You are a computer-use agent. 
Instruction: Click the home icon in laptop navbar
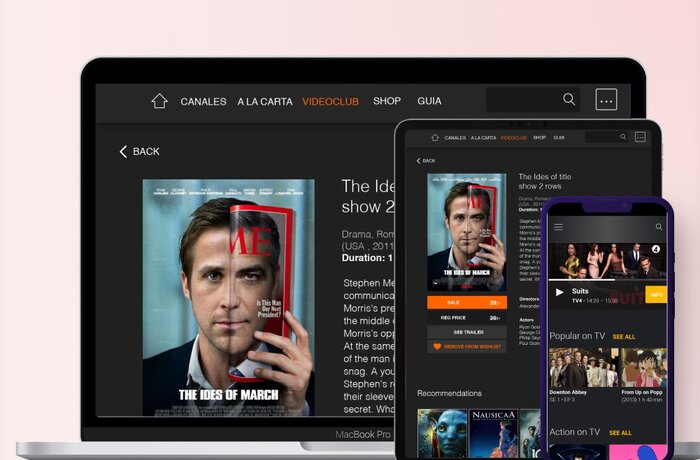coord(159,101)
